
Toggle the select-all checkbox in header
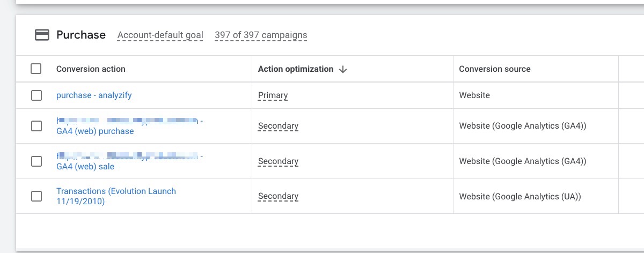pyautogui.click(x=36, y=69)
